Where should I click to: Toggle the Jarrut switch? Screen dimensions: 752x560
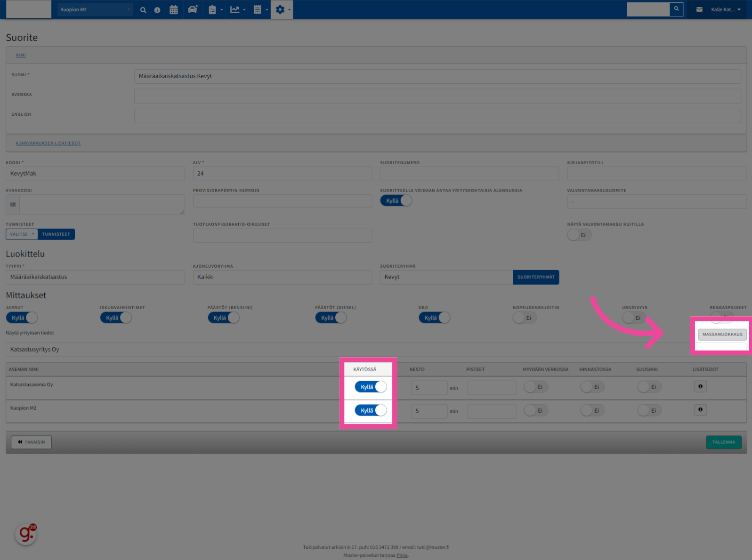pyautogui.click(x=22, y=318)
